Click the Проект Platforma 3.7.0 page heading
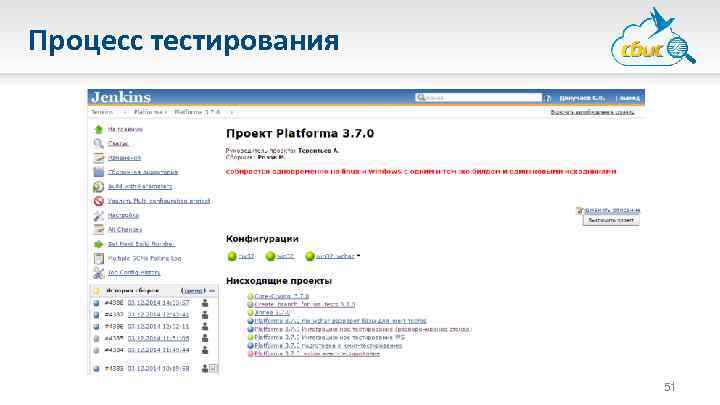The height and width of the screenshot is (405, 720). coord(300,134)
